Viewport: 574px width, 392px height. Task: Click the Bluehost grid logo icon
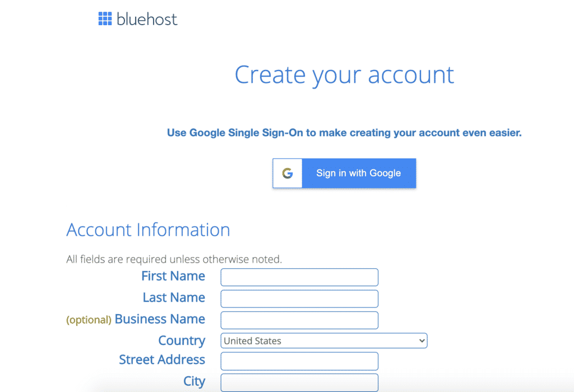(x=105, y=18)
